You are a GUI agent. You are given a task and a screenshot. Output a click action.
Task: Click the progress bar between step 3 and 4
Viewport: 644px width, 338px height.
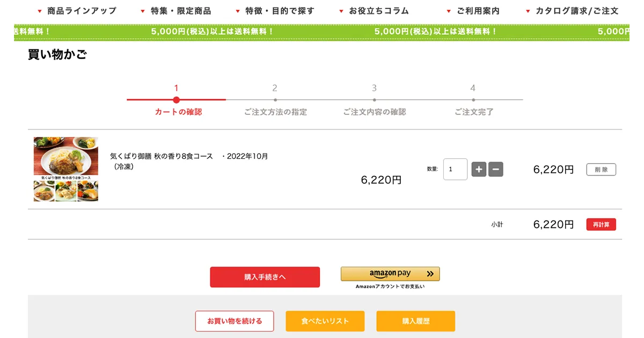click(424, 100)
